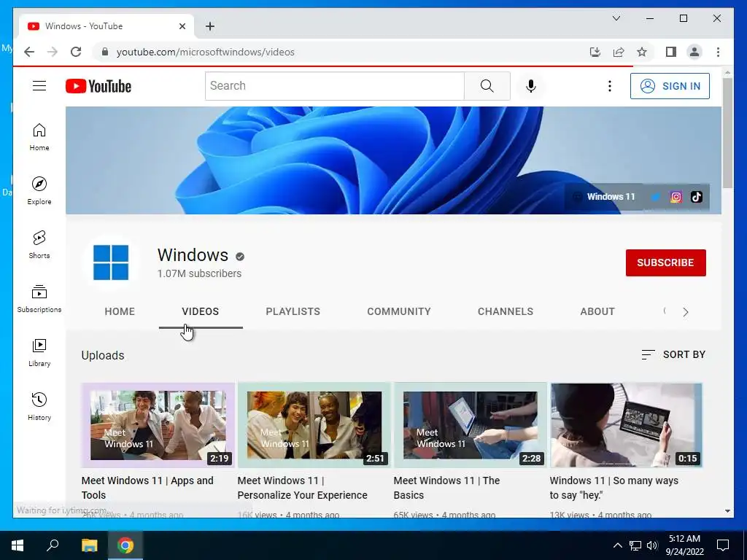
Task: Play the 2:28 The Basics thumbnail
Action: tap(471, 425)
